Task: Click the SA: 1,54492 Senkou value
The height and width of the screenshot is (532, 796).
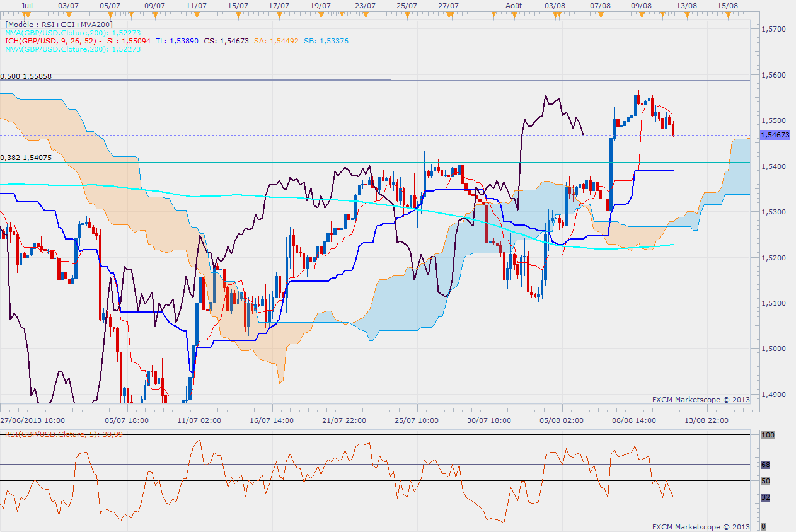Action: [277, 41]
